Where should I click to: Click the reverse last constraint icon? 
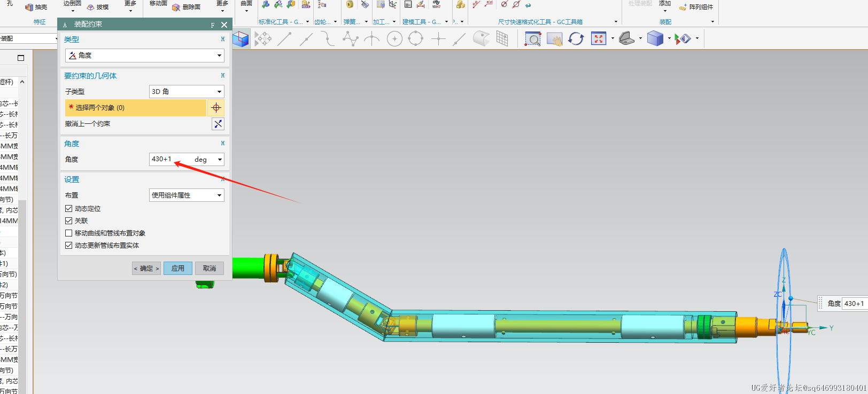pos(218,124)
